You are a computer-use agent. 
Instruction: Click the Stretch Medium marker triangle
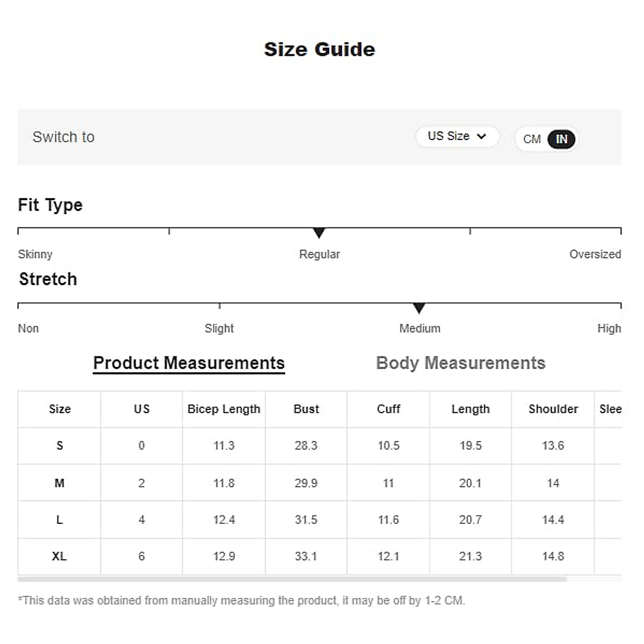[x=419, y=308]
